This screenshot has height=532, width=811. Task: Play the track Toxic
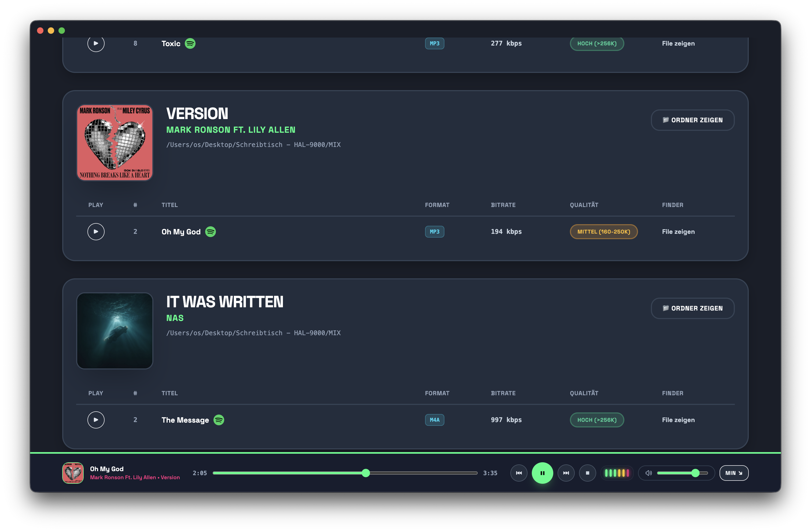pyautogui.click(x=96, y=44)
